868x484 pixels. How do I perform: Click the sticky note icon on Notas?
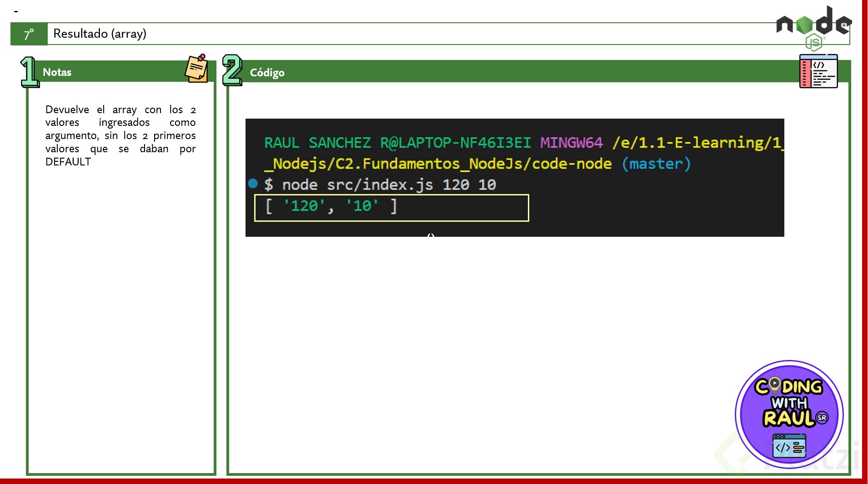click(x=197, y=68)
